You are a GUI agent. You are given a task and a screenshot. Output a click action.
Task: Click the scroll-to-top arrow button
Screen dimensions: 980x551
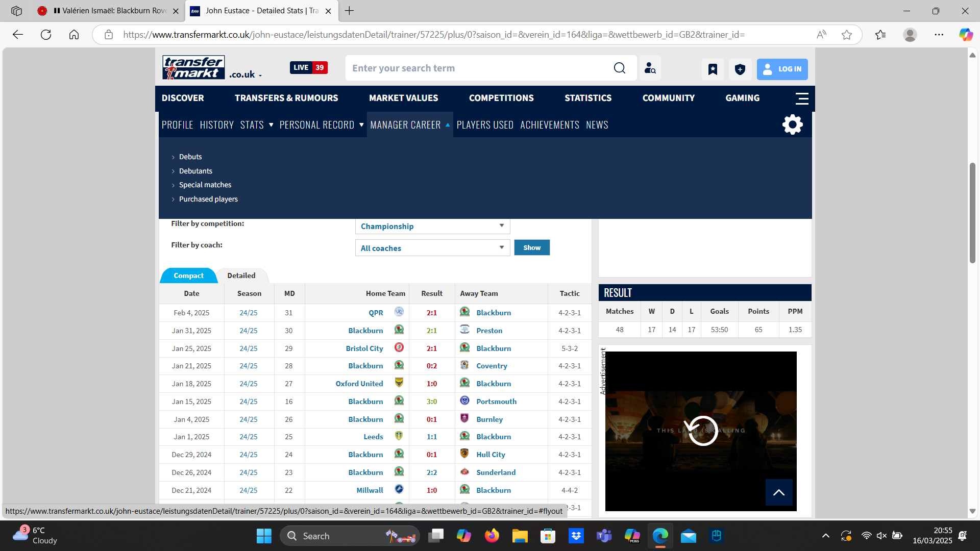(779, 492)
